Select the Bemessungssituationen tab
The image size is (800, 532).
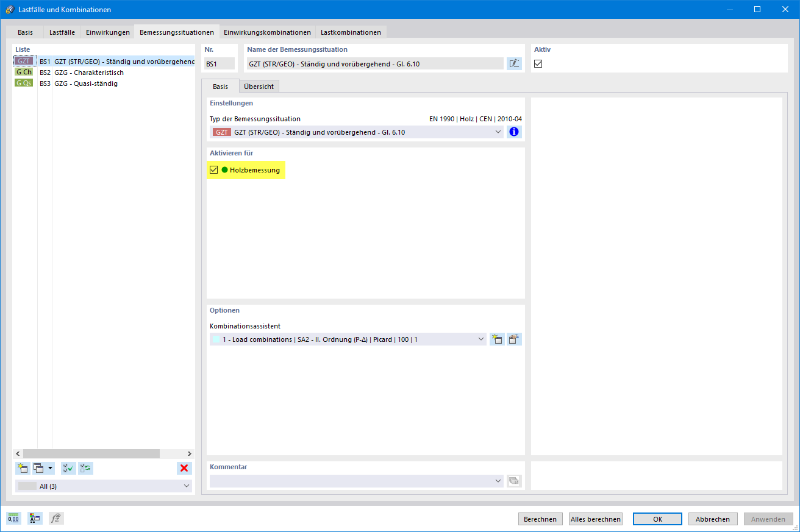click(177, 32)
